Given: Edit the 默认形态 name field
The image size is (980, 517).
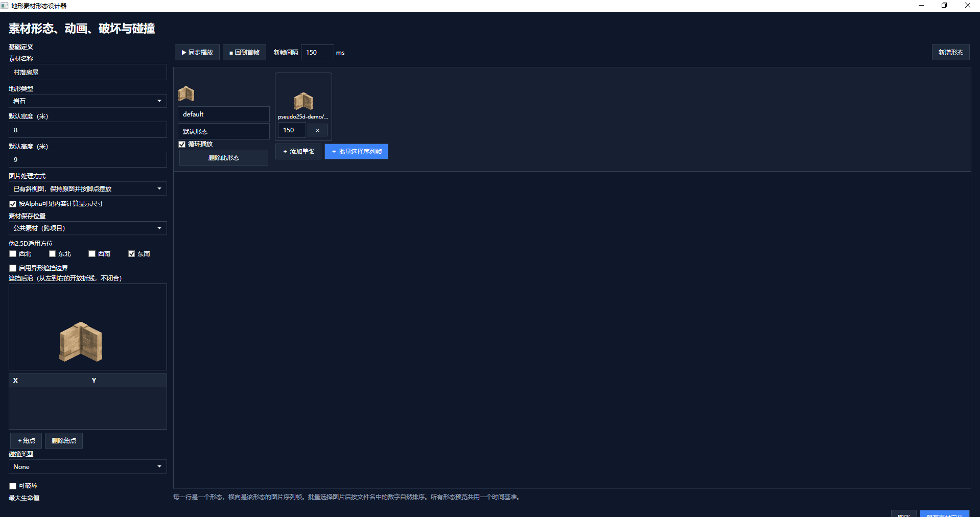Looking at the screenshot, I should coord(223,131).
